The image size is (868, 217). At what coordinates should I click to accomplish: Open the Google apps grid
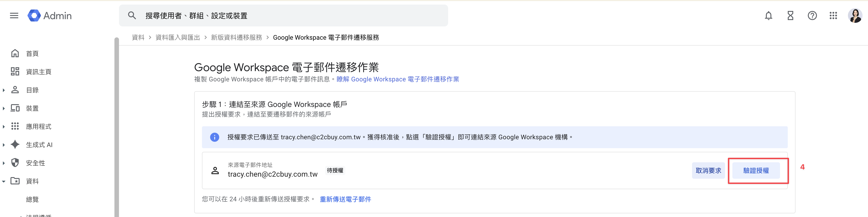click(x=833, y=15)
